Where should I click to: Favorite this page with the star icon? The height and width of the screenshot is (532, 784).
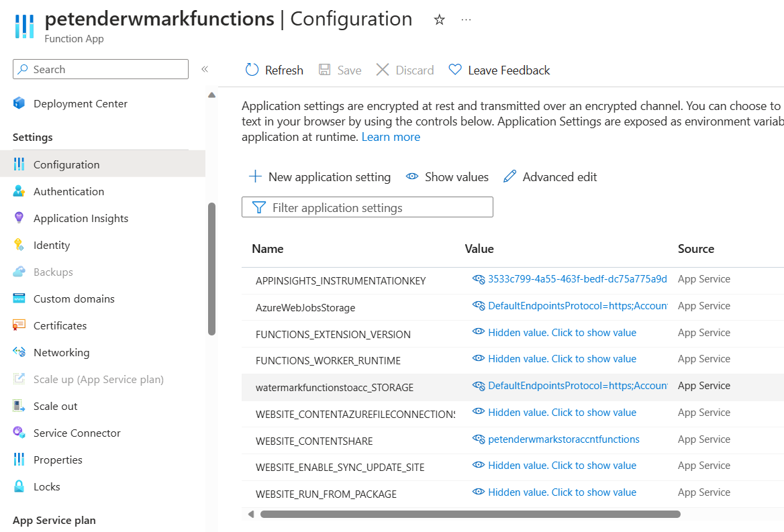click(440, 20)
